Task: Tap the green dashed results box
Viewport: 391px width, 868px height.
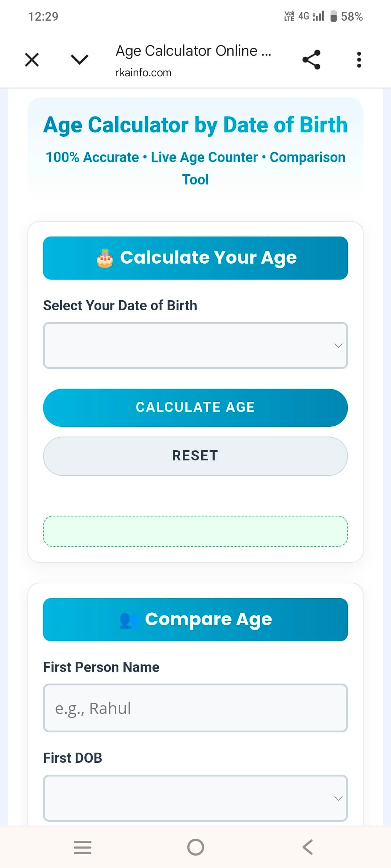Action: (x=195, y=531)
